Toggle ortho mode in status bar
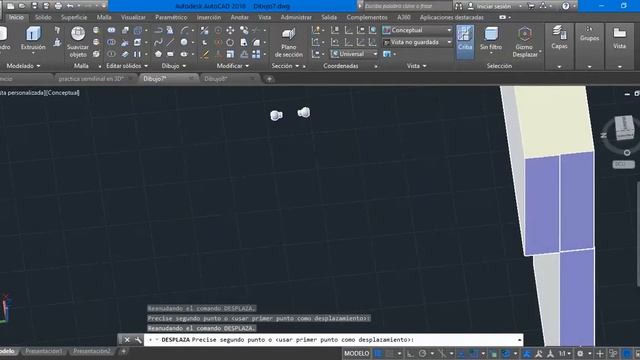This screenshot has height=360, width=640. [x=410, y=353]
